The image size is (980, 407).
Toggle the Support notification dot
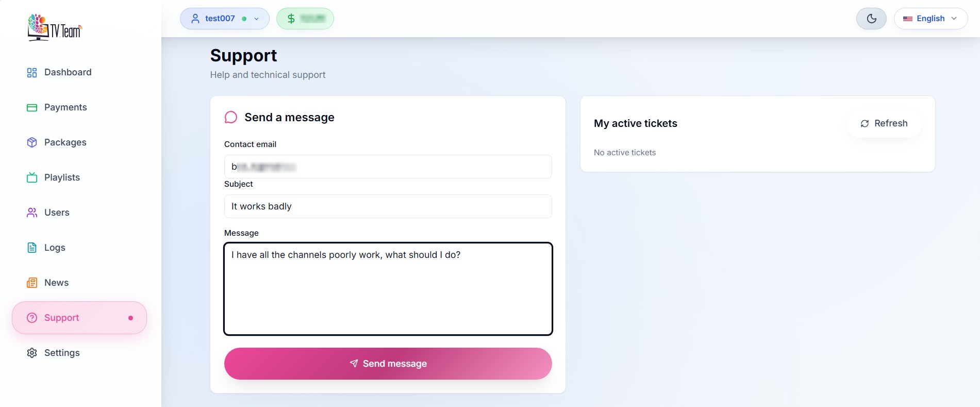click(x=131, y=318)
